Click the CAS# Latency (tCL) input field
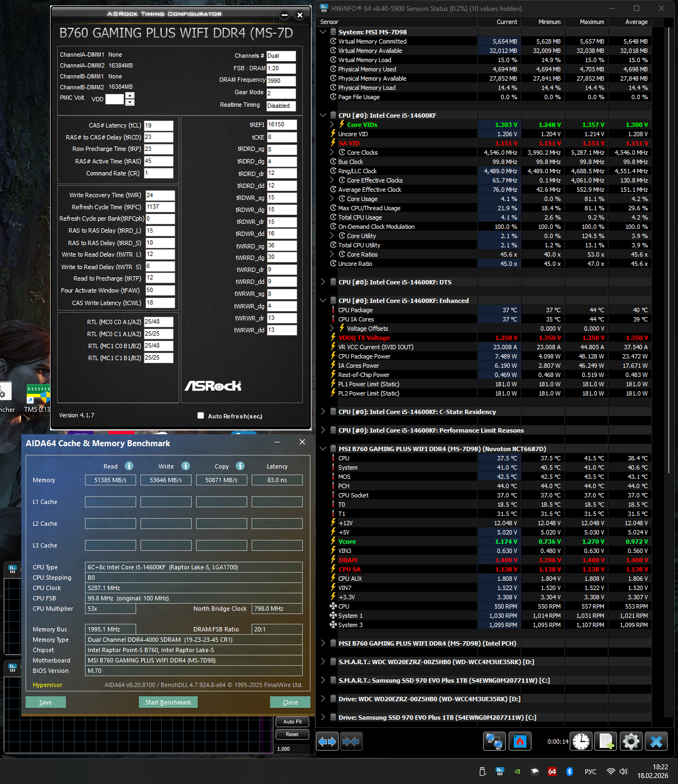The height and width of the screenshot is (784, 678). 158,125
